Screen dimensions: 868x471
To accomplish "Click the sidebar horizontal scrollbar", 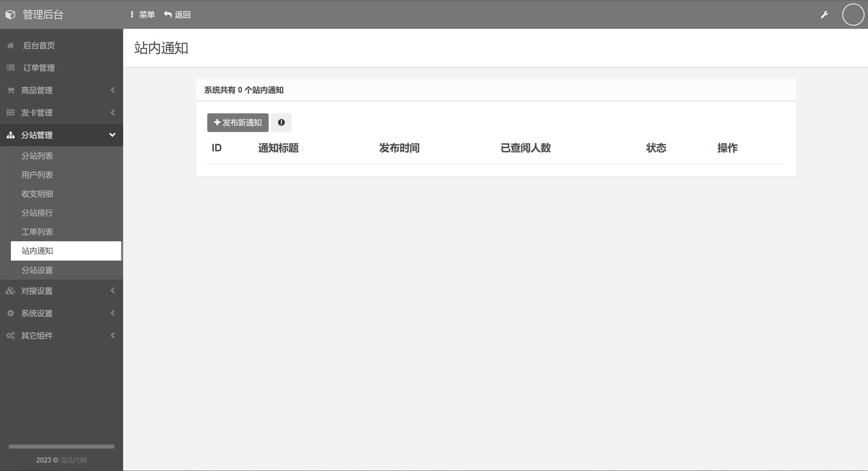I will pos(61,447).
